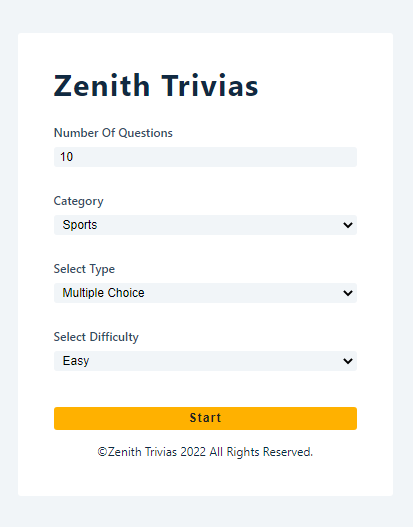Click the Easy difficulty text
Screen dimensions: 413x527
(76, 361)
